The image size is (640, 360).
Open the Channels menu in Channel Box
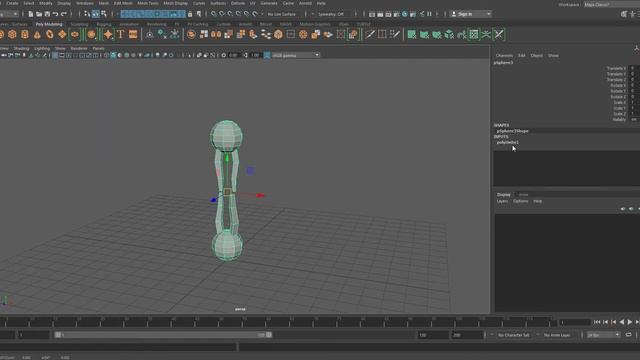[504, 56]
